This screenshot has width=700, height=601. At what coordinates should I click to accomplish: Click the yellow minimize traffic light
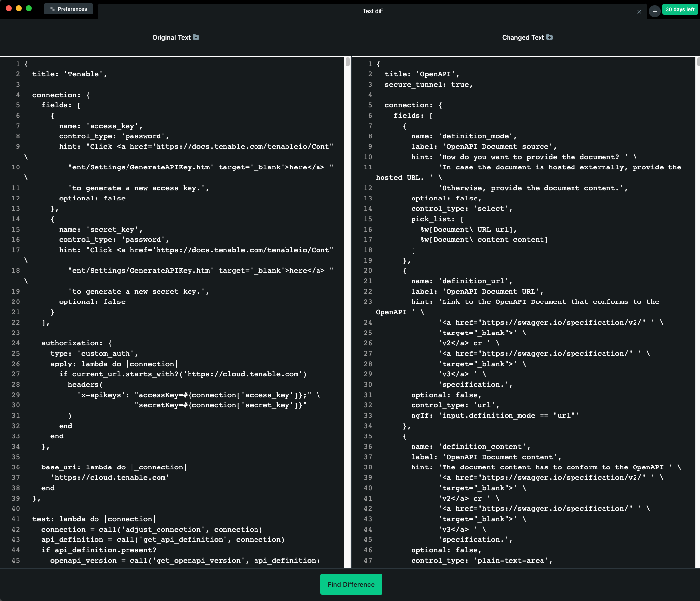(18, 8)
